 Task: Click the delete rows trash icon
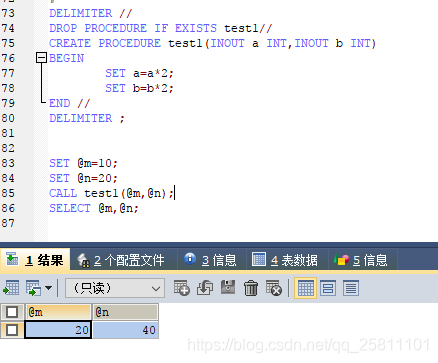[x=251, y=288]
